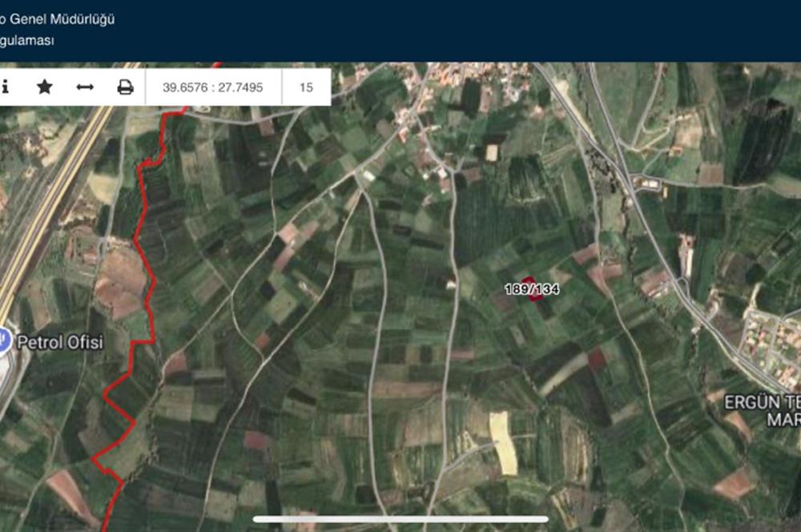Click the dark red field southeast of parcel 189/134

(597, 358)
